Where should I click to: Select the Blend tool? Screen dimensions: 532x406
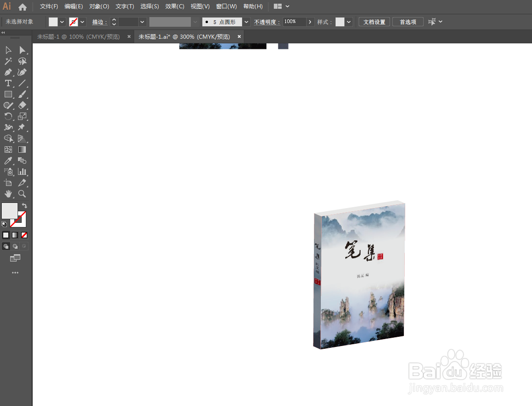pos(23,161)
